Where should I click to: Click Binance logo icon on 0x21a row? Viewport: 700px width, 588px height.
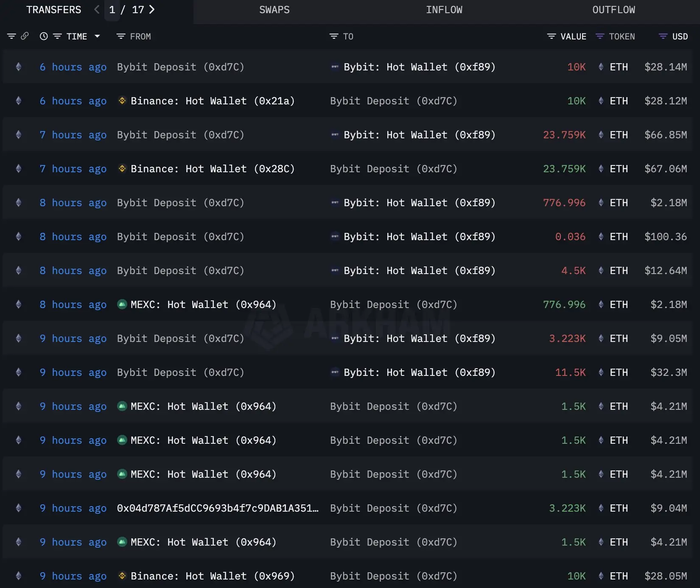coord(122,101)
